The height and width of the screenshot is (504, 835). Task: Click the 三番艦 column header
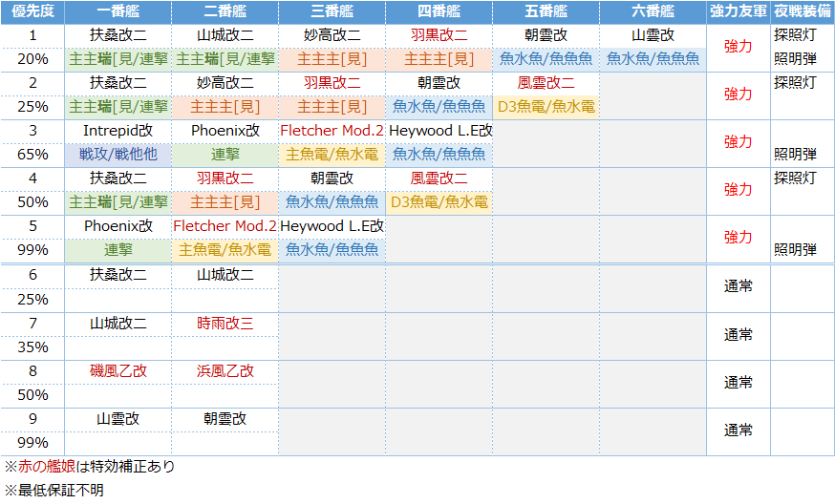332,11
